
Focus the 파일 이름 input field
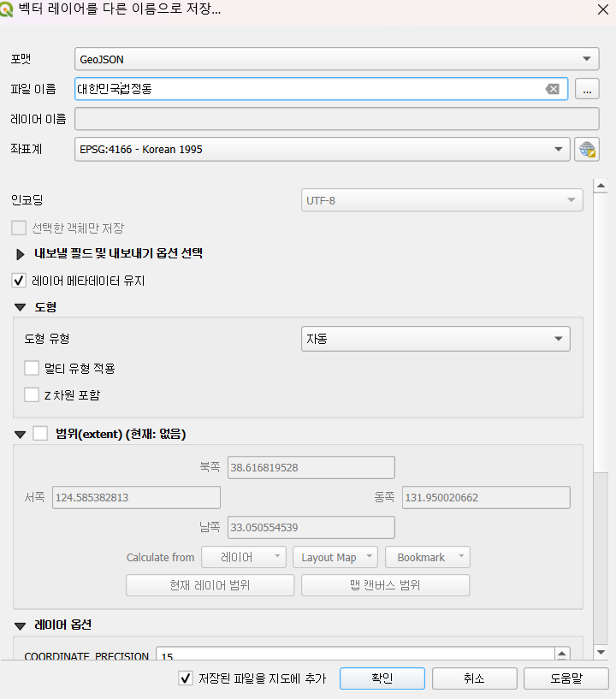pos(321,89)
